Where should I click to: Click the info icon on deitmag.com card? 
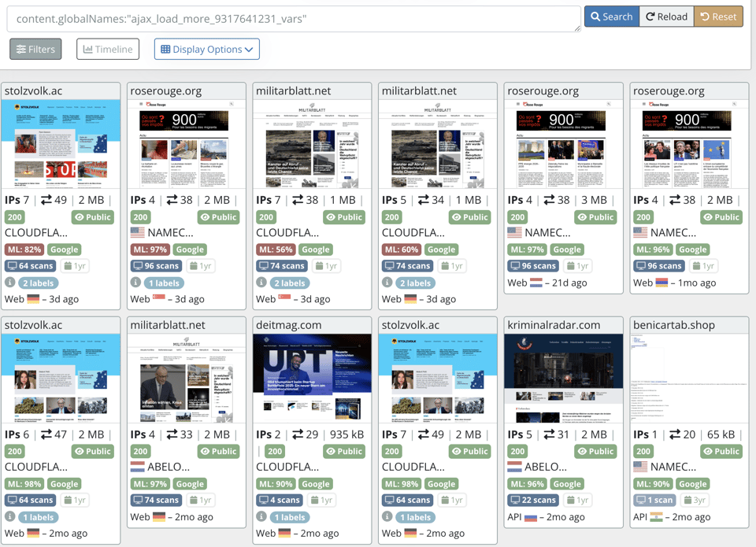point(261,517)
